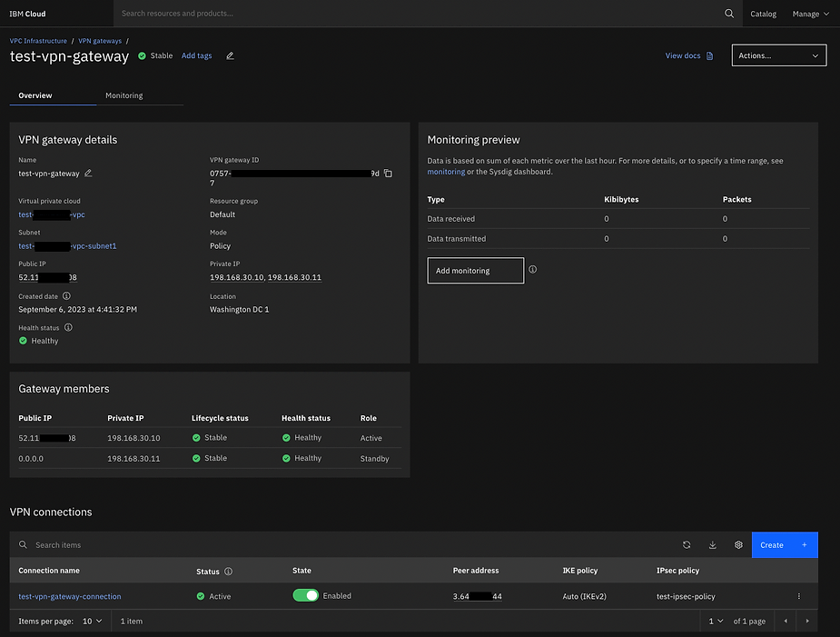Click the IKE policy column header
The width and height of the screenshot is (840, 637).
pyautogui.click(x=579, y=571)
